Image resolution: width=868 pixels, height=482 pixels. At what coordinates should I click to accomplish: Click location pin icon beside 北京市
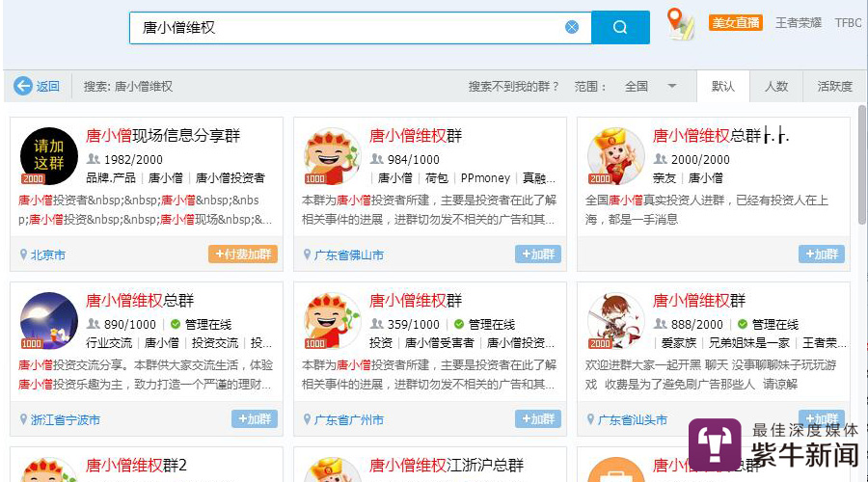(23, 254)
